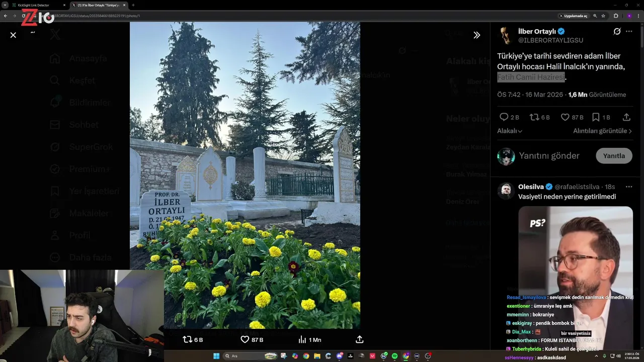The width and height of the screenshot is (644, 362).
Task: Close the KickSight Link Detector tab
Action: [x=64, y=5]
